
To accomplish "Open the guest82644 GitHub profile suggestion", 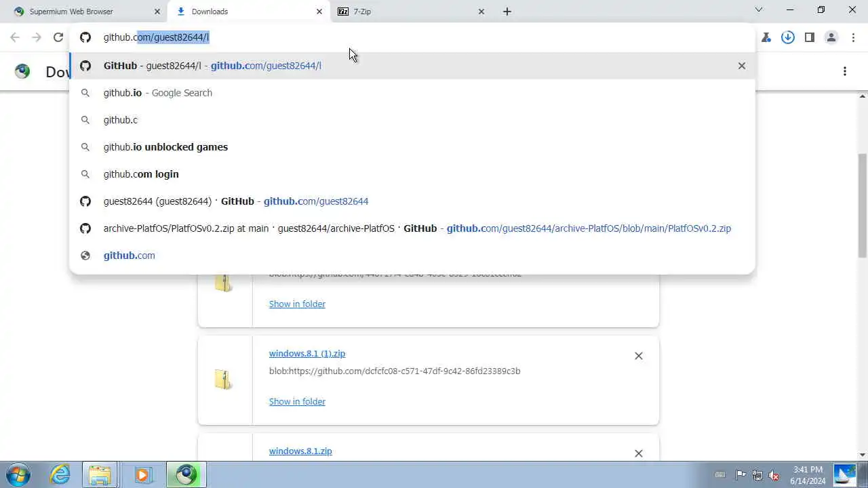I will [x=412, y=201].
